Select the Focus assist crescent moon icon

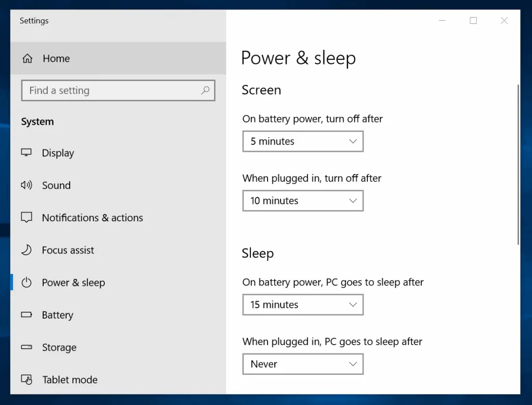click(26, 250)
